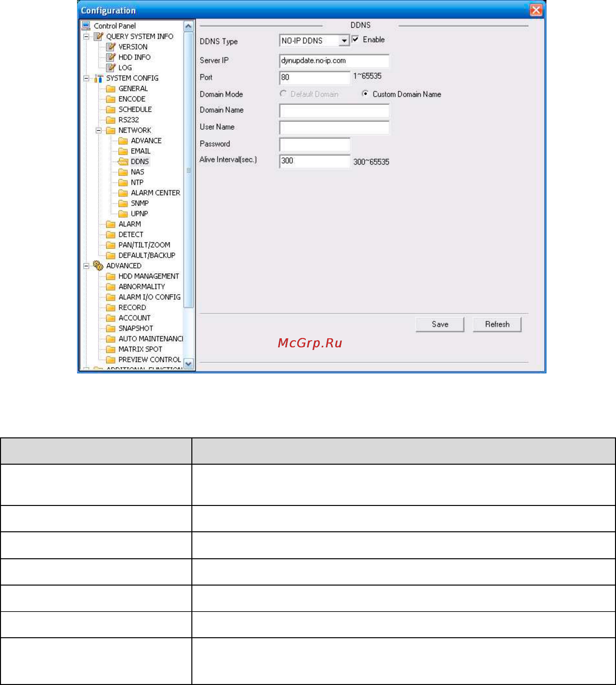Open the MATRIX SPOT tree item
This screenshot has width=616, height=685.
[x=140, y=349]
